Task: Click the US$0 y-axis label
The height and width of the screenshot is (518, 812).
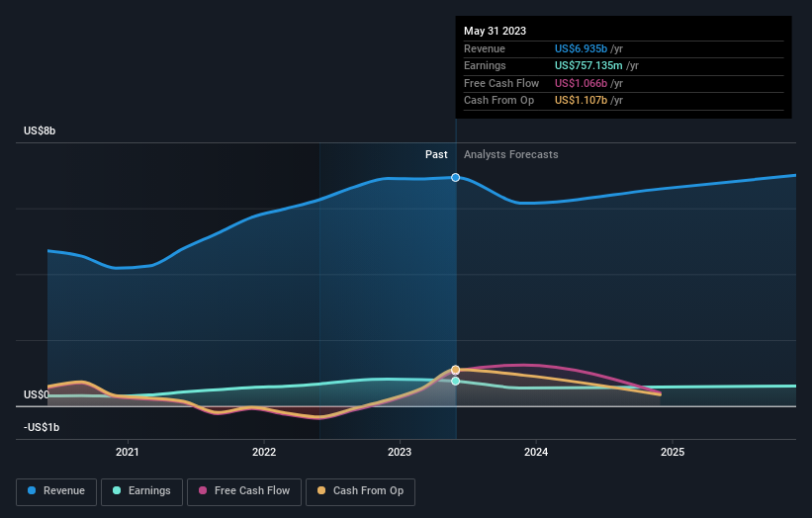Action: tap(37, 394)
